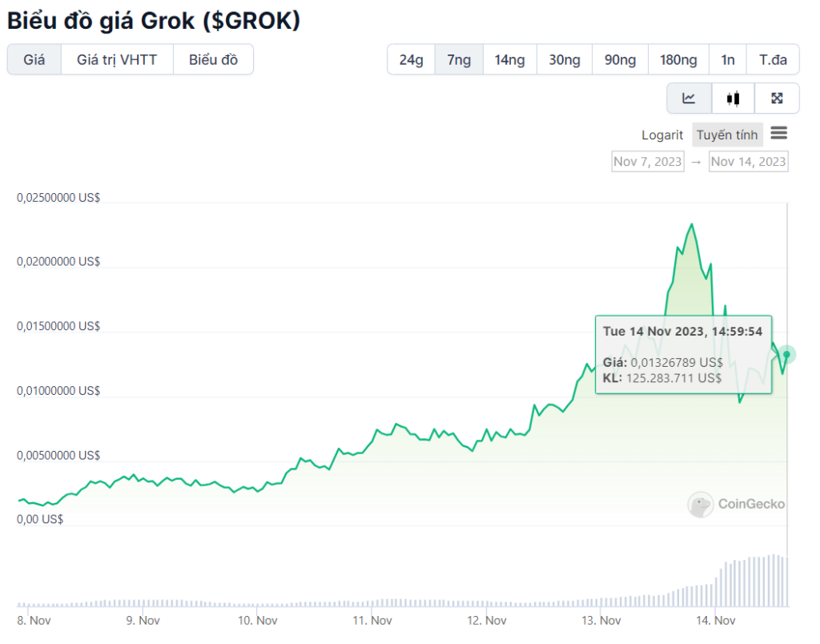820x644 pixels.
Task: Select the T.đa time range
Action: (772, 59)
